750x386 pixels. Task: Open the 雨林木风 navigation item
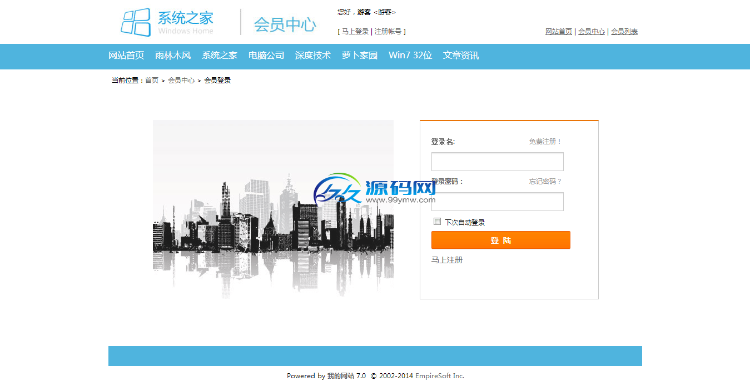click(173, 55)
